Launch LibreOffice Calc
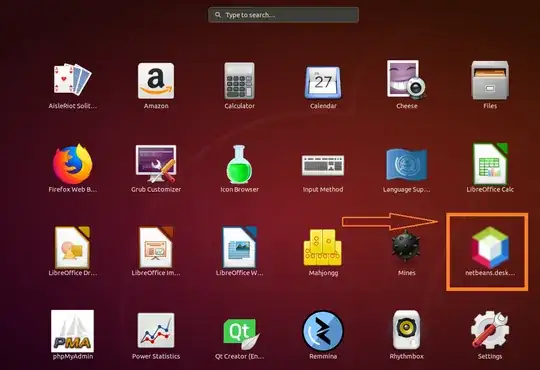540x370 pixels. (x=490, y=164)
